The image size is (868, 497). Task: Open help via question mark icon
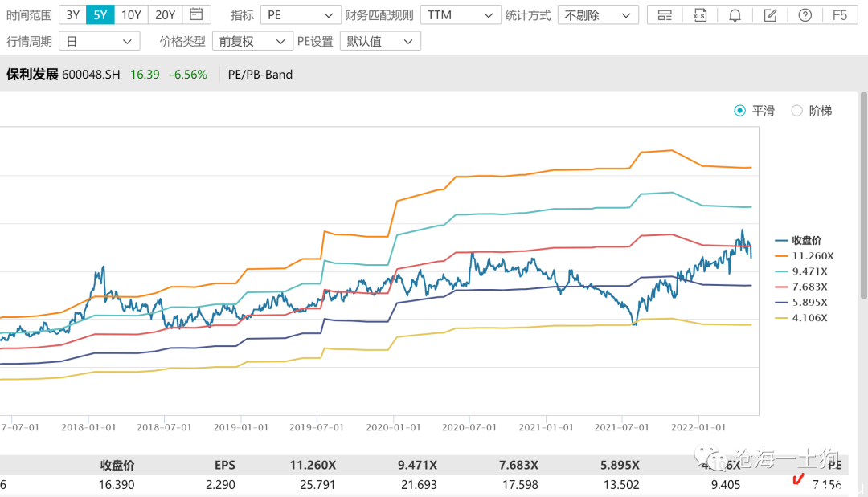click(805, 15)
